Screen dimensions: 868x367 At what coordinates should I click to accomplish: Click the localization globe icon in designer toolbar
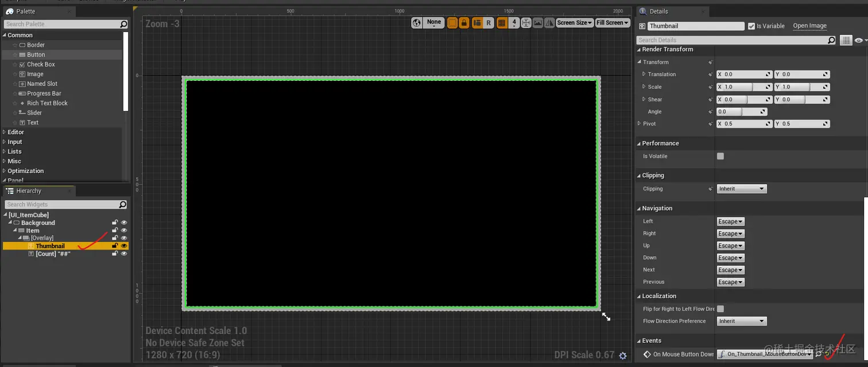(417, 23)
